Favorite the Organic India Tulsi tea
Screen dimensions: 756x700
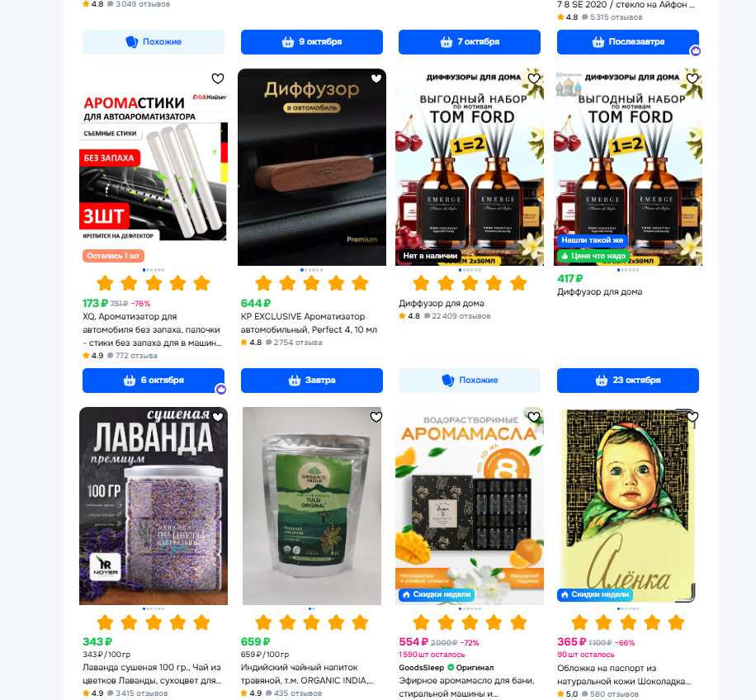point(376,417)
